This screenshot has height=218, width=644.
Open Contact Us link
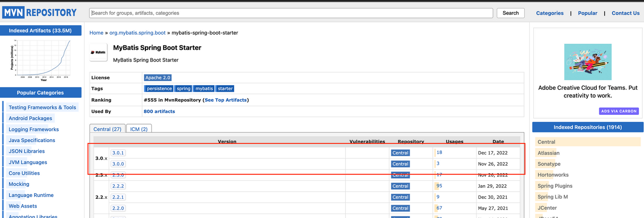tap(625, 13)
